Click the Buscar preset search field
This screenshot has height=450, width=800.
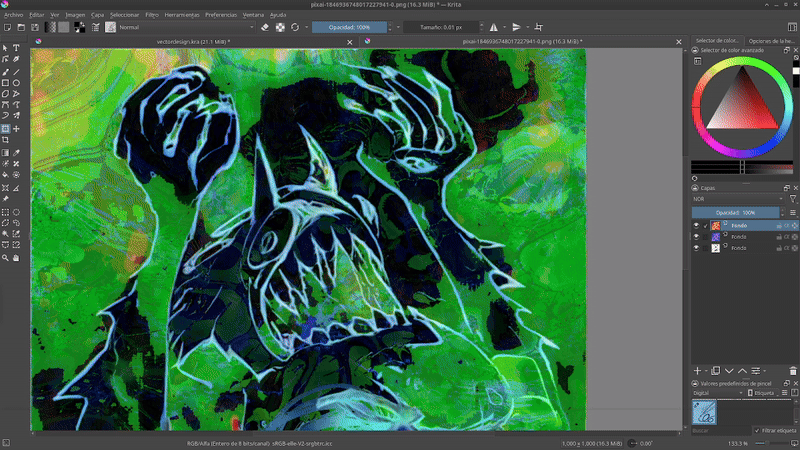[x=721, y=431]
